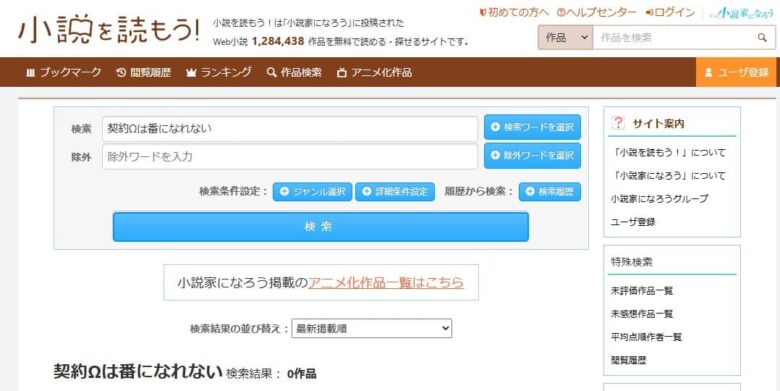This screenshot has width=780, height=391.
Task: Click the 検索ワードを選択 button
Action: point(532,127)
